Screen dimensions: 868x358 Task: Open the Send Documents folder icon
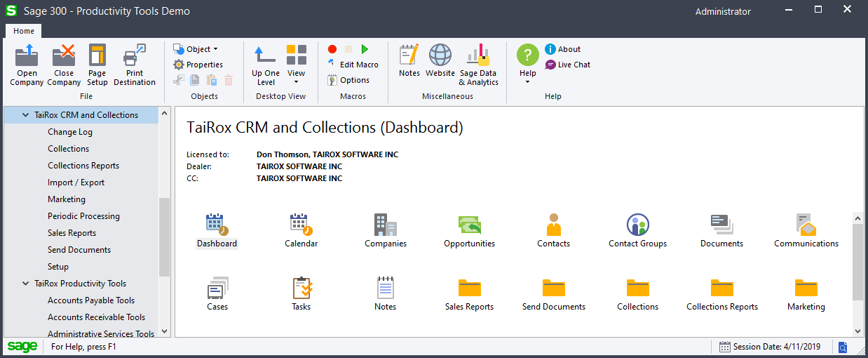coord(553,288)
